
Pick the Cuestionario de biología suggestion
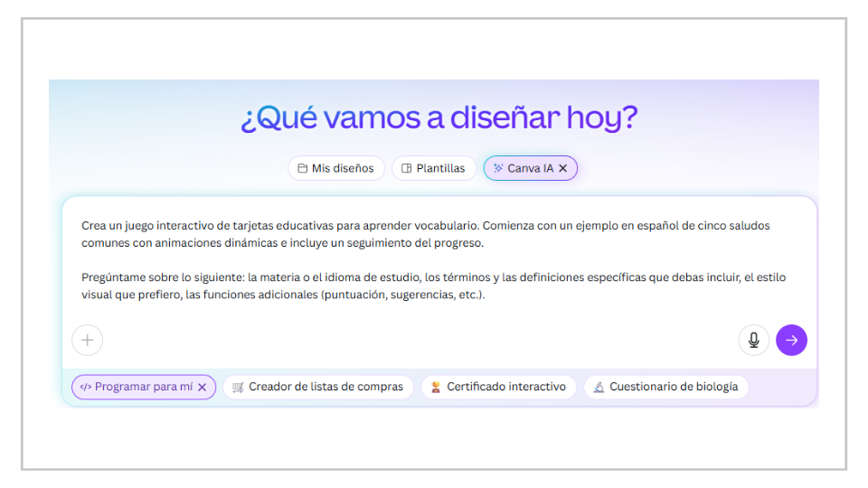[673, 387]
